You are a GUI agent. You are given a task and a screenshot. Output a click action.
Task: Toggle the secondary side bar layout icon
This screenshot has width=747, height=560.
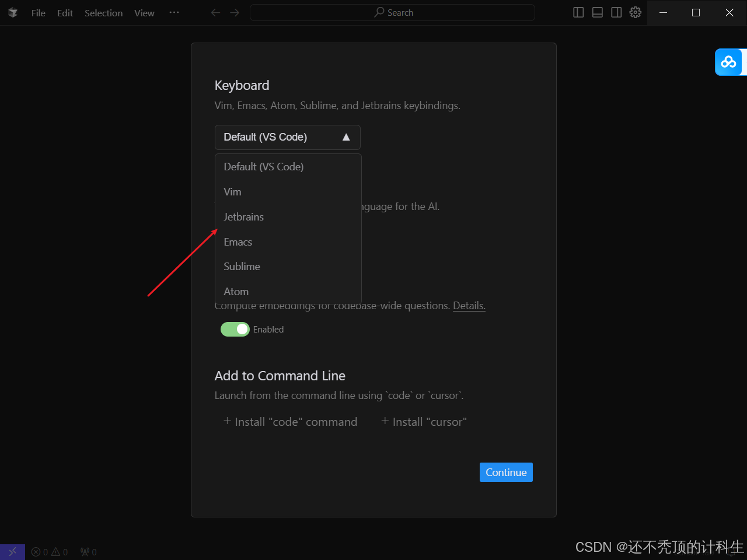[x=616, y=13]
